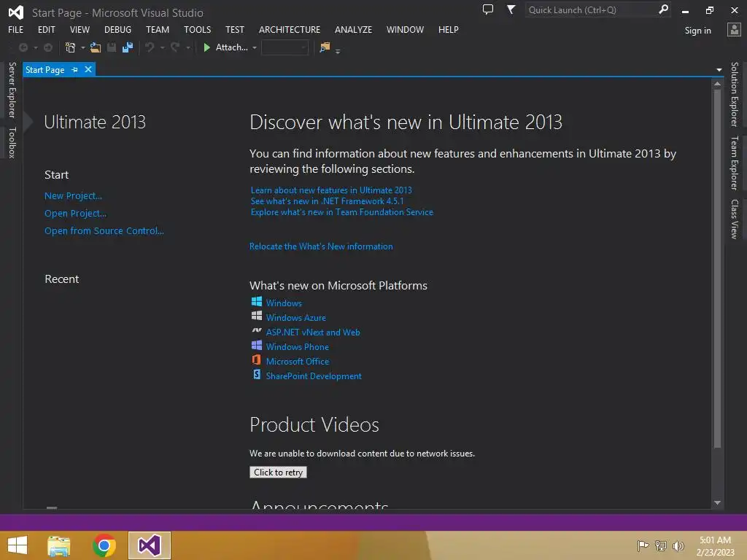Open File Explorer from the taskbar

59,546
